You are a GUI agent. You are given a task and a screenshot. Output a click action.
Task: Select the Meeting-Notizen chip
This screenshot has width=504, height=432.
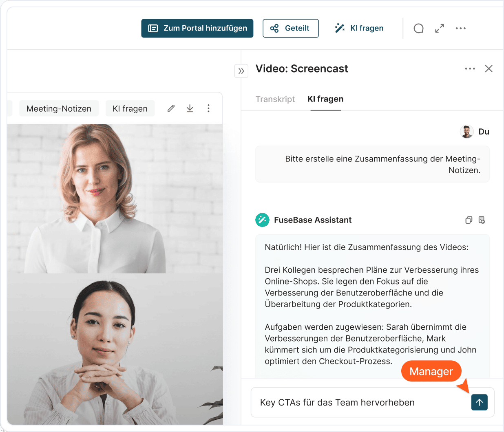59,109
